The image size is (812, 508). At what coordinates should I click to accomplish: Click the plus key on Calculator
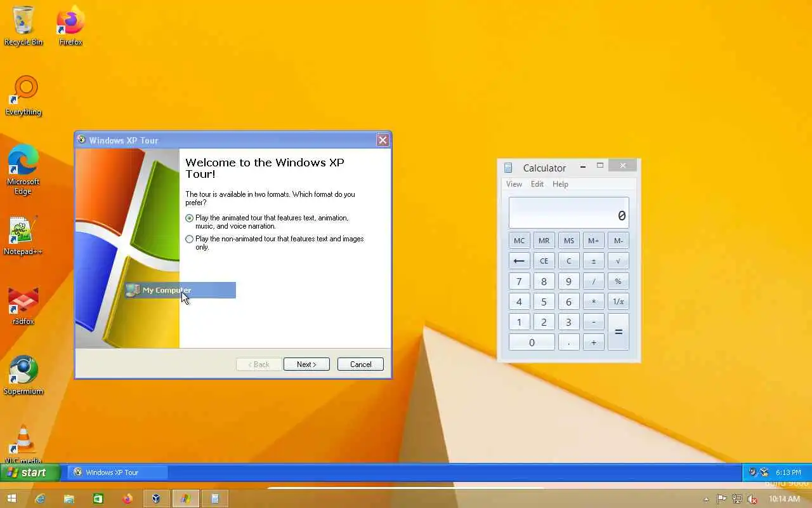coord(594,342)
